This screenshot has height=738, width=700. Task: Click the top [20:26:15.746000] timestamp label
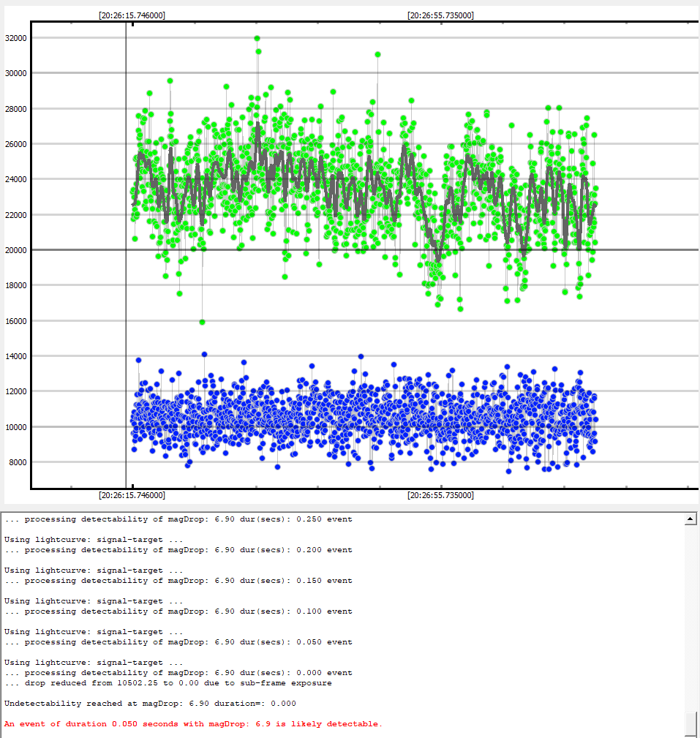tap(132, 15)
